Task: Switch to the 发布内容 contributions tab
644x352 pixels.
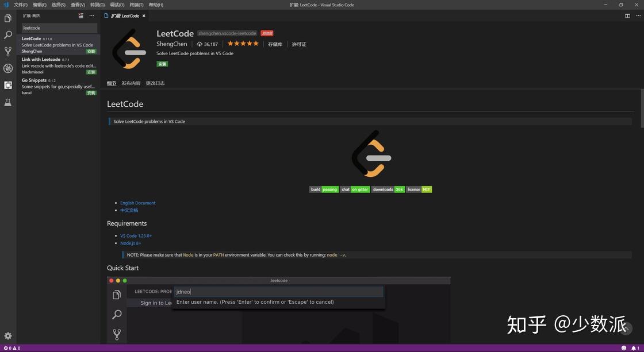Action: [131, 83]
